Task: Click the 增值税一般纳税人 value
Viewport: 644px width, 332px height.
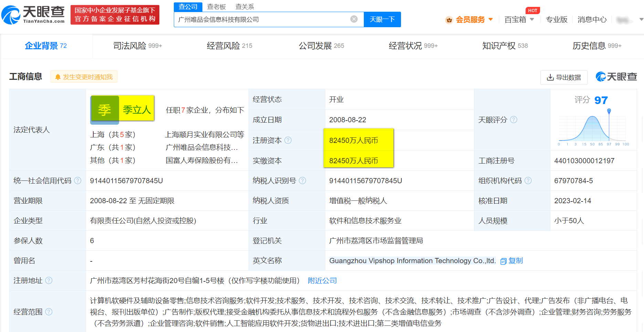Action: (x=358, y=201)
